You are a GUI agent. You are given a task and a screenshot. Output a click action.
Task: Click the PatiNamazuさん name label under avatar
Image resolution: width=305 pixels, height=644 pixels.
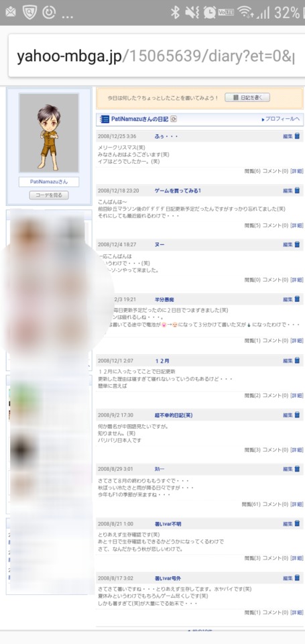click(49, 182)
